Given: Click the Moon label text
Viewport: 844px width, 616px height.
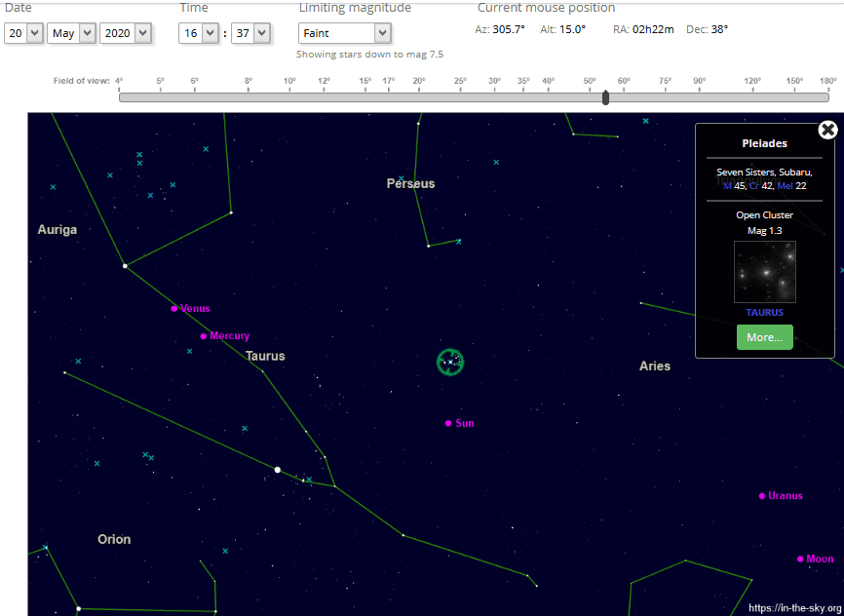Looking at the screenshot, I should 820,558.
